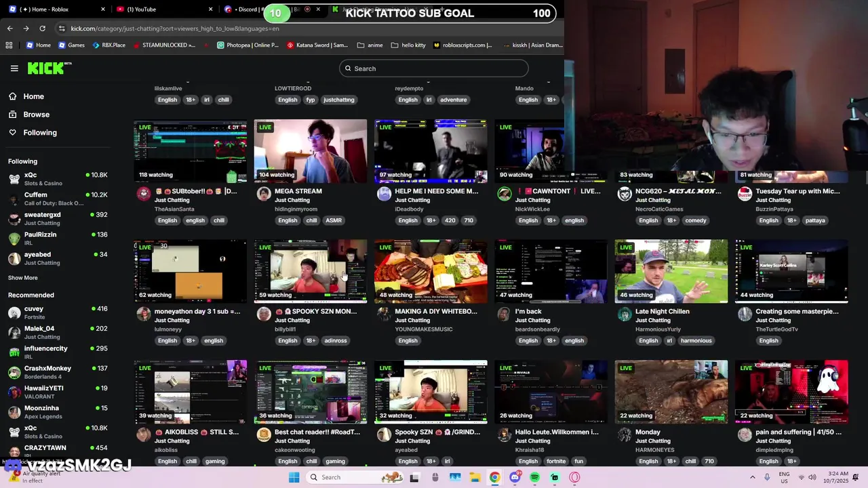The image size is (868, 488).
Task: Show hidden system tray icons
Action: [752, 477]
